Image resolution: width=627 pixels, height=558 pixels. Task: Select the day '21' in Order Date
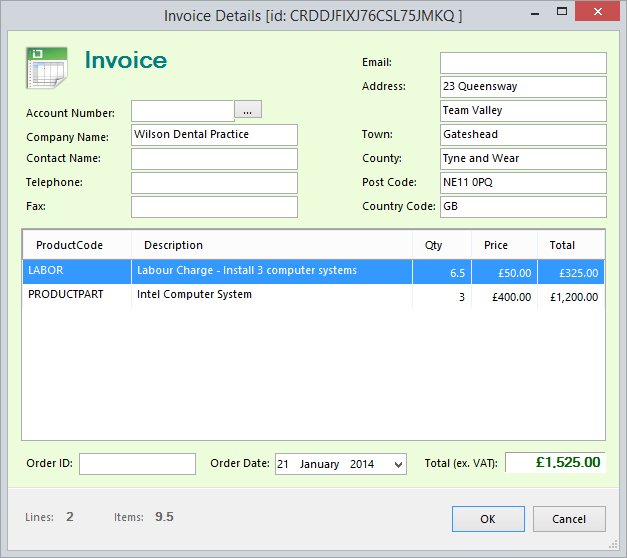point(283,464)
